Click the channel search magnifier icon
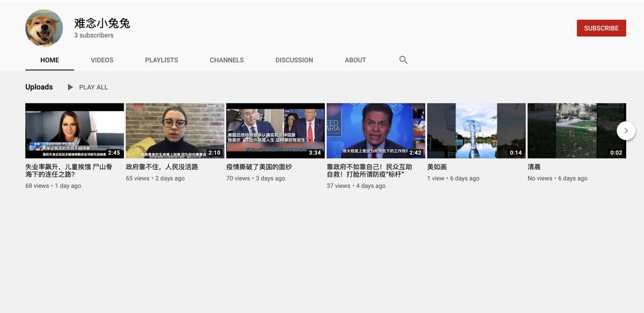The image size is (644, 313). click(404, 60)
